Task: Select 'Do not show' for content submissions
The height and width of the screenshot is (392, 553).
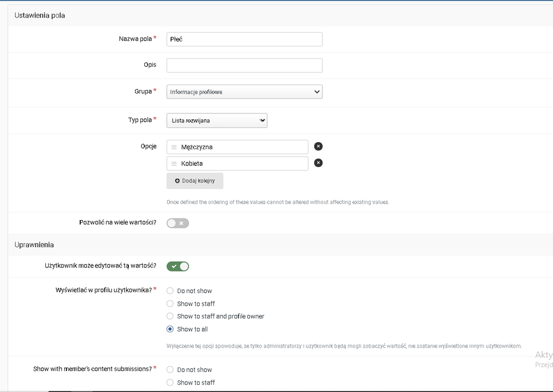Action: pos(170,370)
